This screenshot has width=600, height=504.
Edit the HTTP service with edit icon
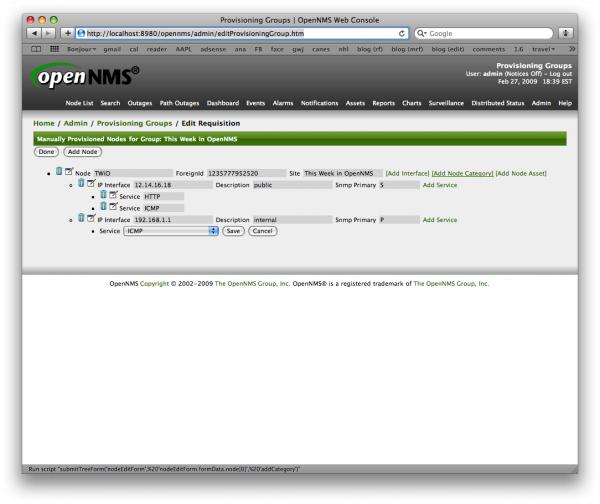click(113, 194)
